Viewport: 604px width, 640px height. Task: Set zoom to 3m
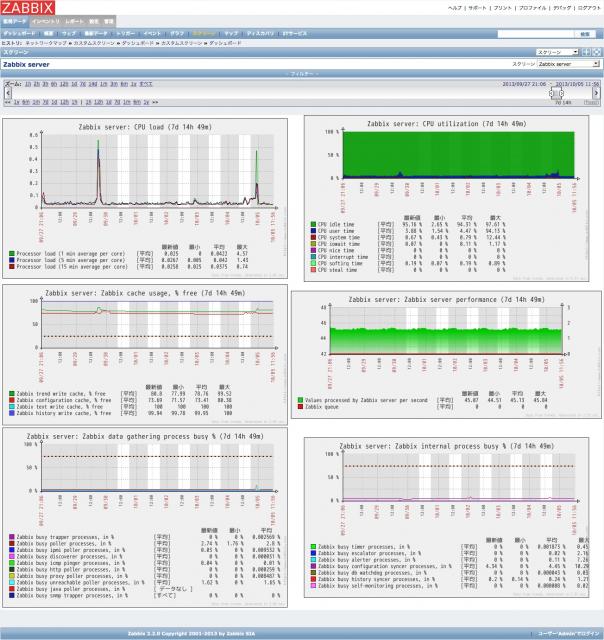[114, 84]
